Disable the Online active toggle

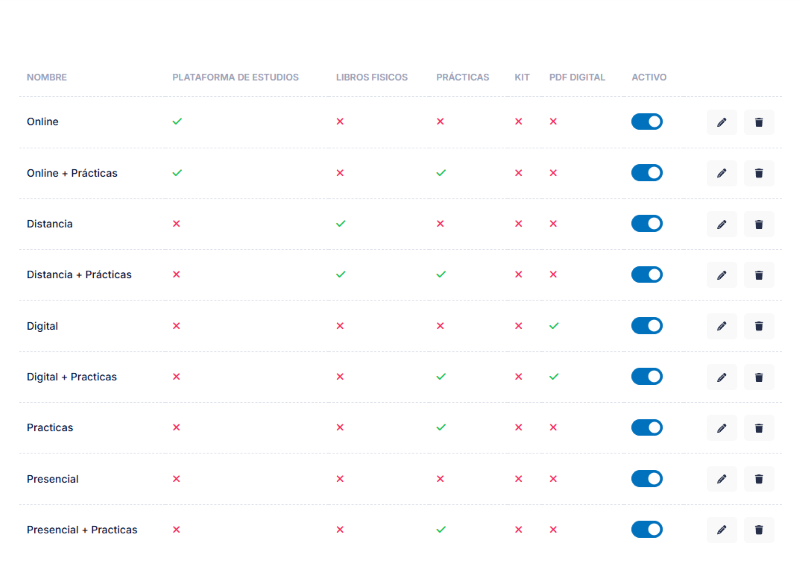point(646,122)
